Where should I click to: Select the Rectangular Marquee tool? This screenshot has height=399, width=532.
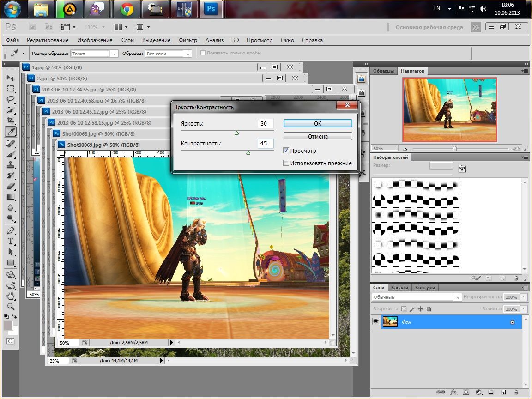(x=11, y=89)
